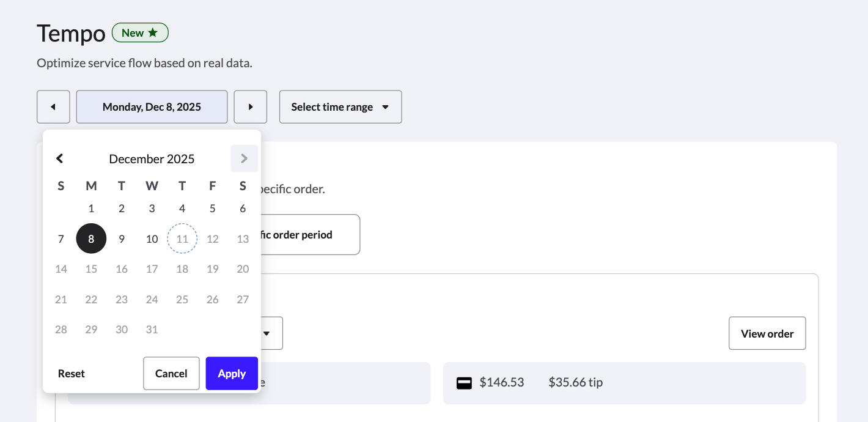Click the credit card payment icon

465,383
